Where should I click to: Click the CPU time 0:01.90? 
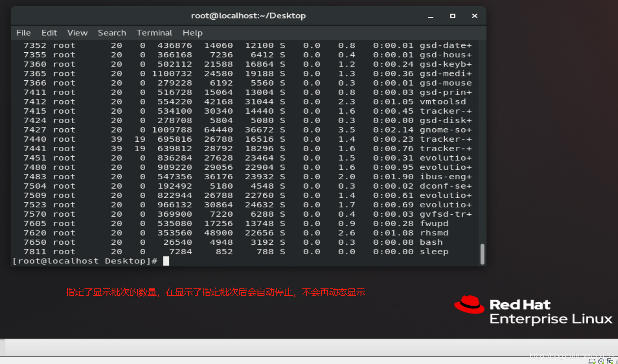(393, 177)
